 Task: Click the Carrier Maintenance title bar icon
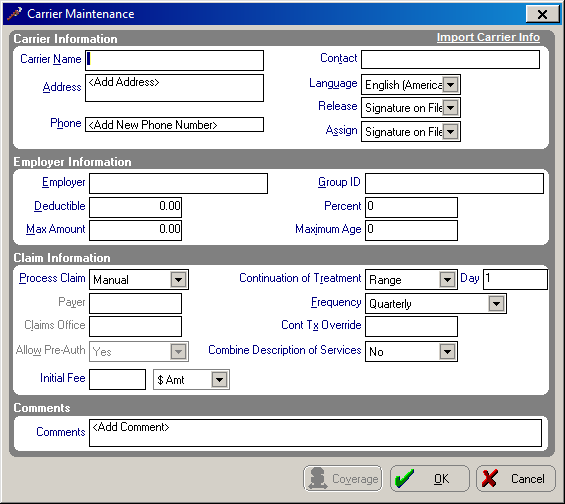[x=14, y=14]
